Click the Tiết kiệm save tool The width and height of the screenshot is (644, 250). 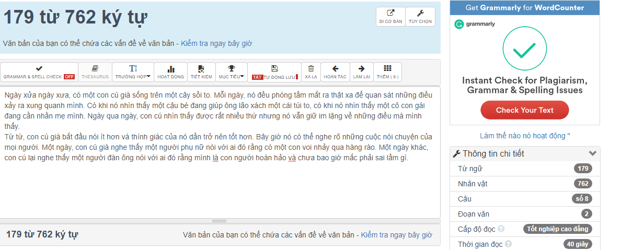pos(201,72)
